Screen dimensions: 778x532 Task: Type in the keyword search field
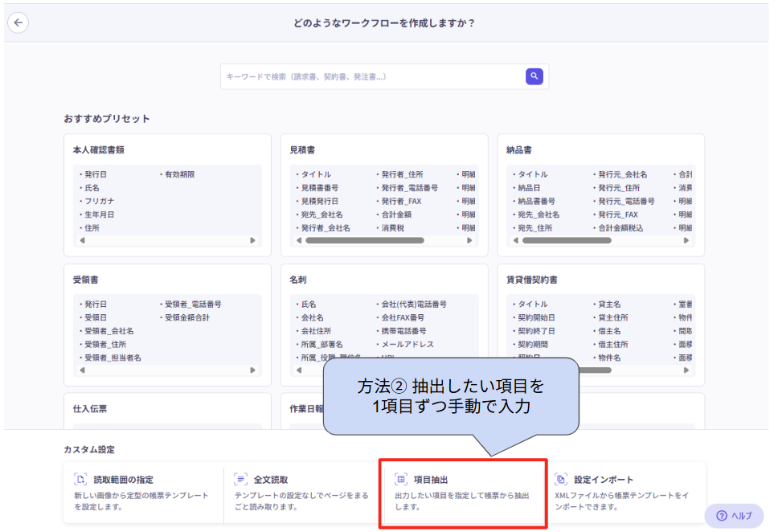click(370, 76)
